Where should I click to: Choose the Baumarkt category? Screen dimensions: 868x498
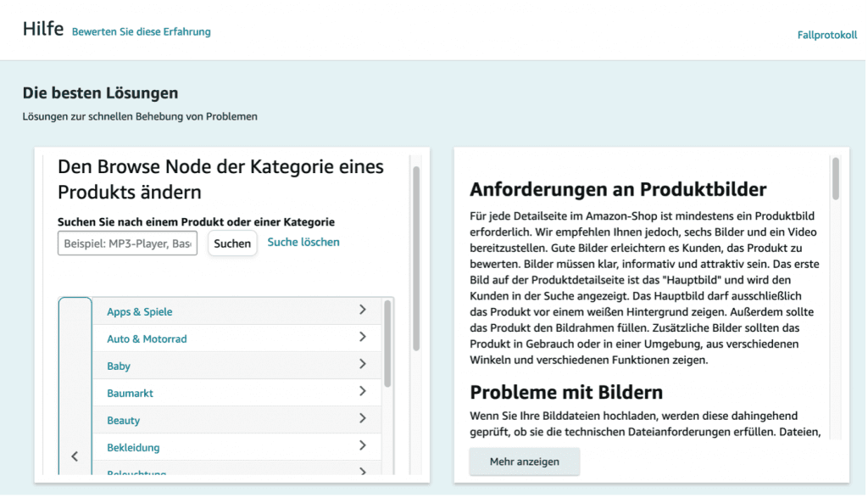(130, 394)
